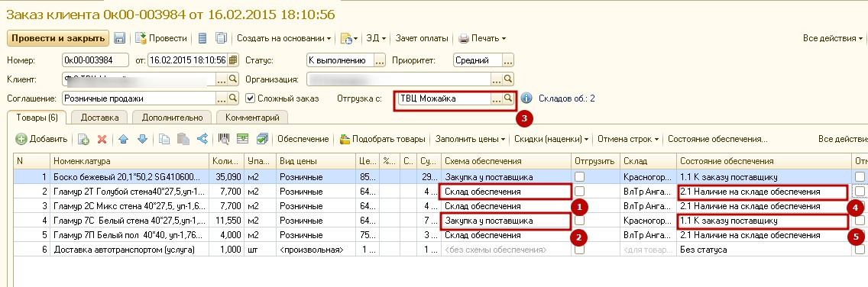Image resolution: width=868 pixels, height=287 pixels.
Task: Click the Номер input field
Action: (x=96, y=60)
